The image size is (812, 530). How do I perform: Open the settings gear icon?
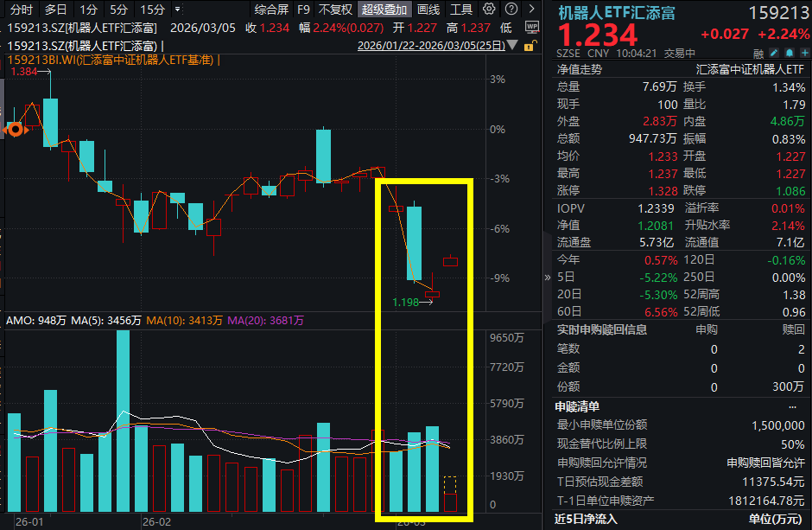point(489,9)
